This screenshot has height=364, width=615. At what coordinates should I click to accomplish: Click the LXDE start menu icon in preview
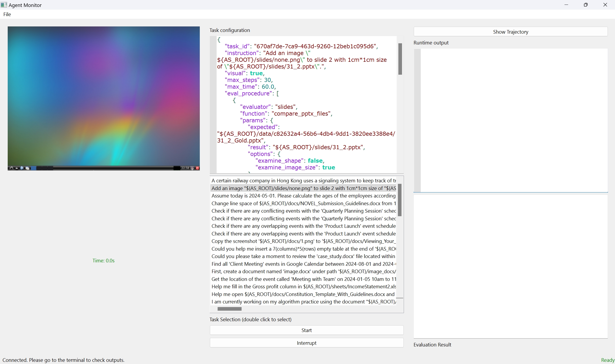coord(11,168)
